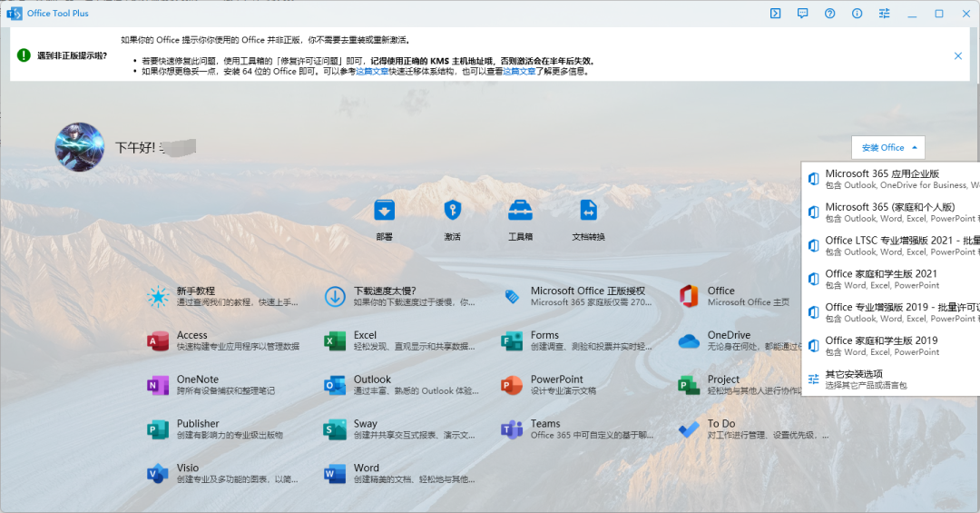980x513 pixels.
Task: Click the Microsoft Office 正版授权 title text
Action: point(587,291)
